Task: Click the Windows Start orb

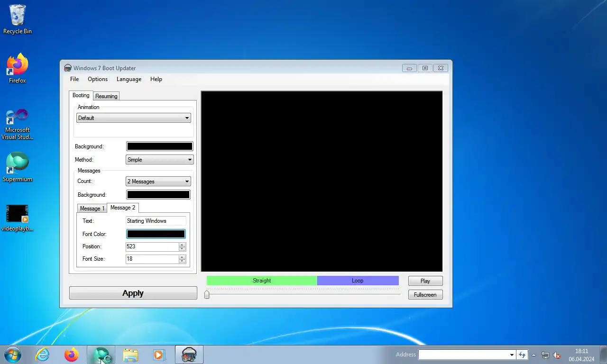Action: [13, 355]
